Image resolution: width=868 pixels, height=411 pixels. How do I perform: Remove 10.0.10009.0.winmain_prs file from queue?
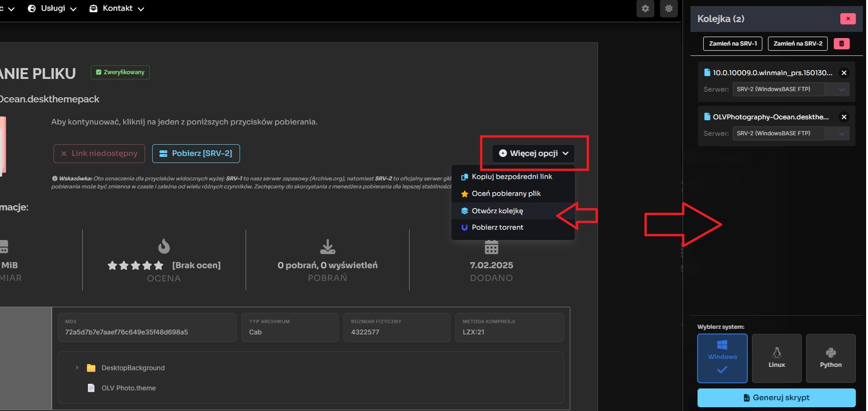point(844,73)
